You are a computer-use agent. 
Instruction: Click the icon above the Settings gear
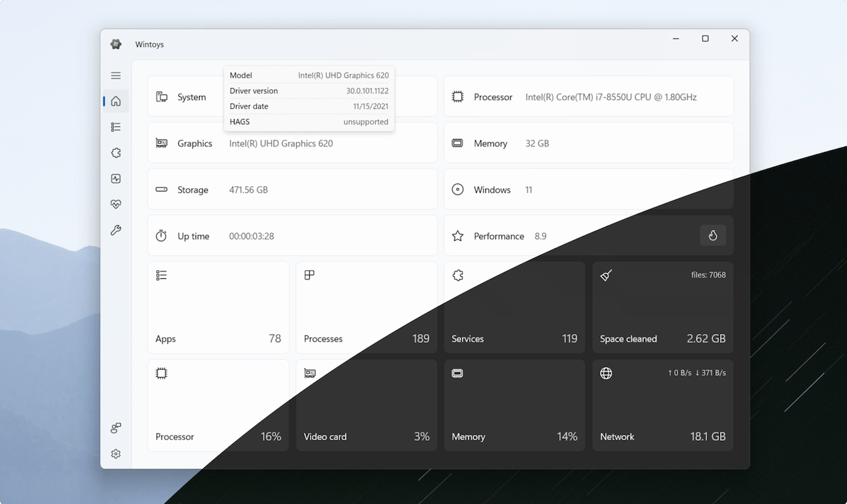tap(116, 428)
